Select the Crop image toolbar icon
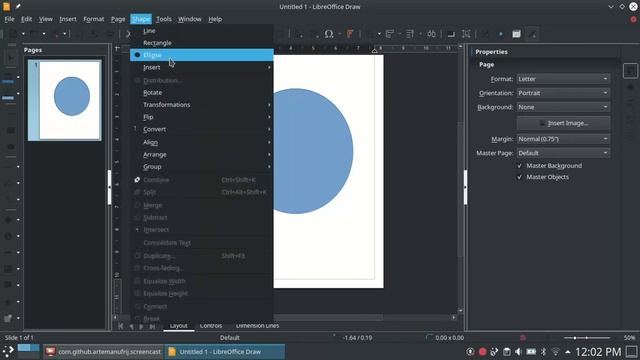640x360 pixels. 466,34
